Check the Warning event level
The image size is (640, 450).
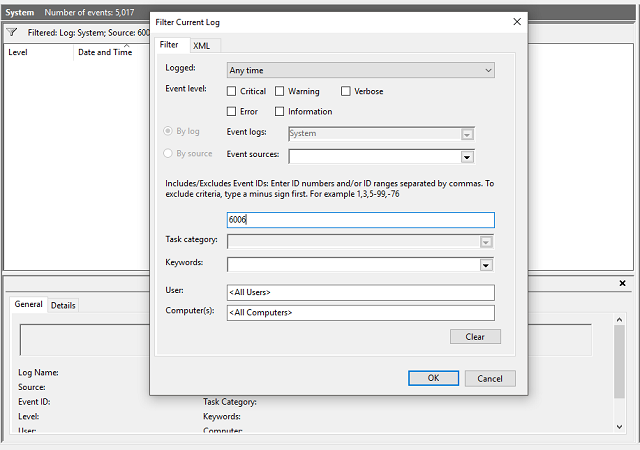[x=280, y=91]
